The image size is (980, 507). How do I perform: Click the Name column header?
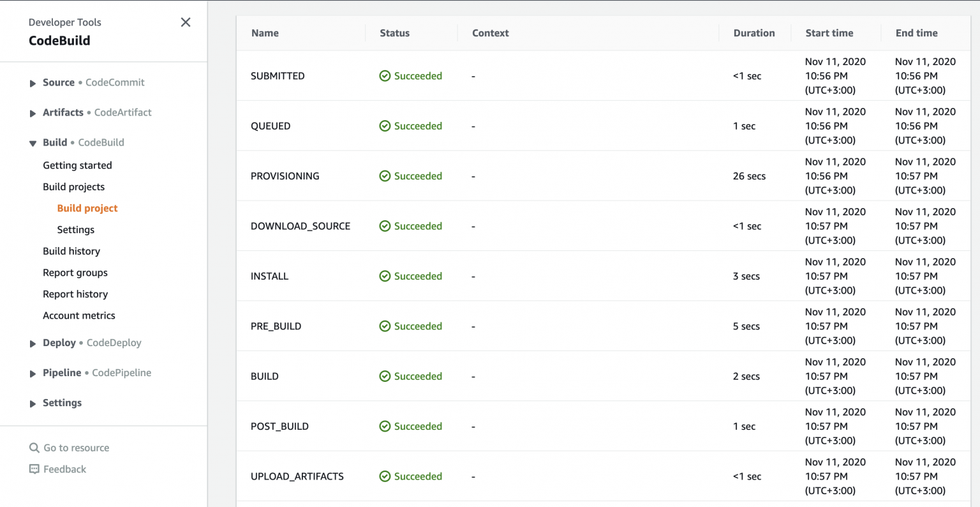(265, 33)
